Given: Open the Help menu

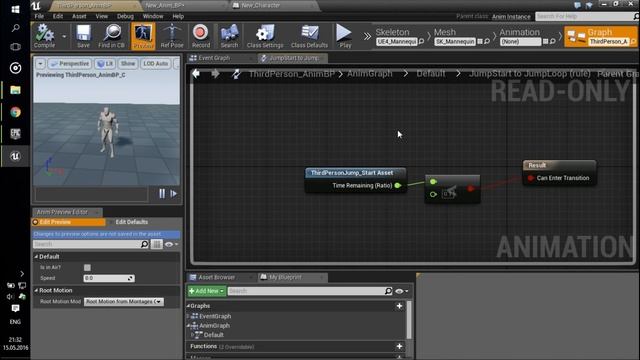Looking at the screenshot, I should pyautogui.click(x=178, y=16).
